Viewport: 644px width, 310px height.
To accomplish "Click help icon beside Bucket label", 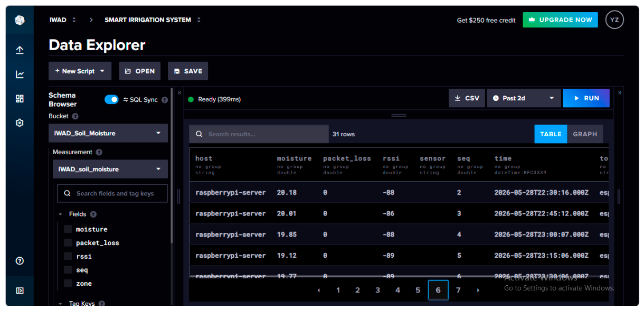I will point(75,116).
